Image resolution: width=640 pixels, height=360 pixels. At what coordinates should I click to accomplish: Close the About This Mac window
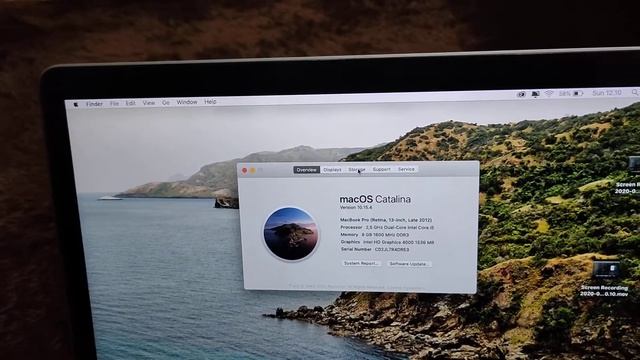(244, 171)
